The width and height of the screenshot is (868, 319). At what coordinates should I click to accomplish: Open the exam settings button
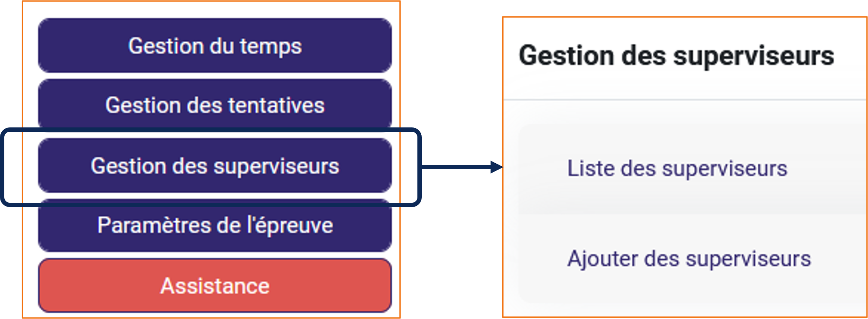215,225
